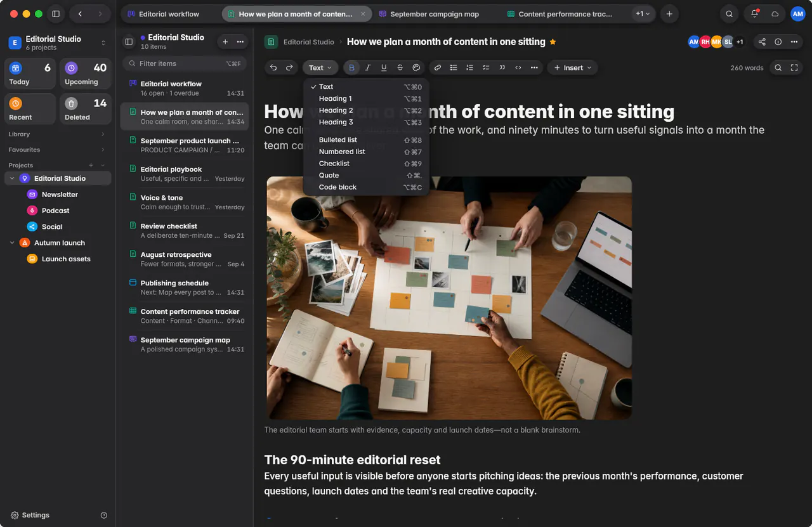Click the cloud sync icon
This screenshot has height=527, width=812.
(775, 14)
